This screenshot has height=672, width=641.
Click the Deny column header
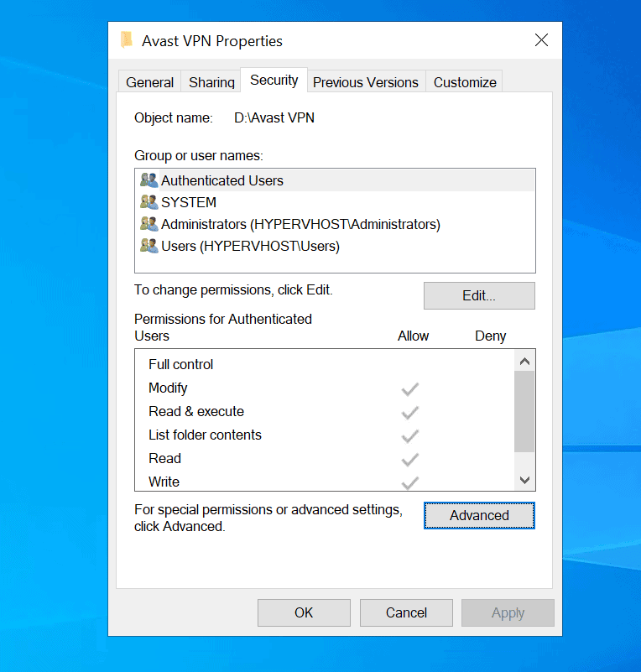(x=491, y=336)
